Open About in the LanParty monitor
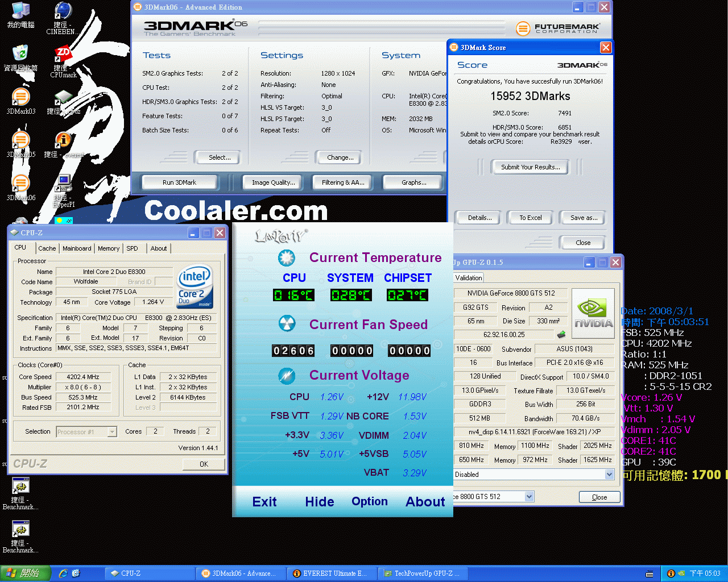 (x=425, y=502)
